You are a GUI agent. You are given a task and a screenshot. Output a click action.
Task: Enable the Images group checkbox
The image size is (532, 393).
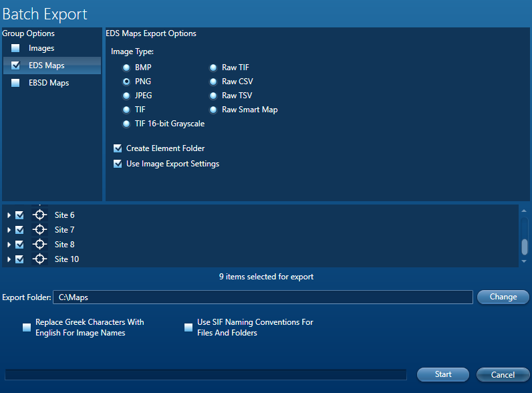(15, 48)
